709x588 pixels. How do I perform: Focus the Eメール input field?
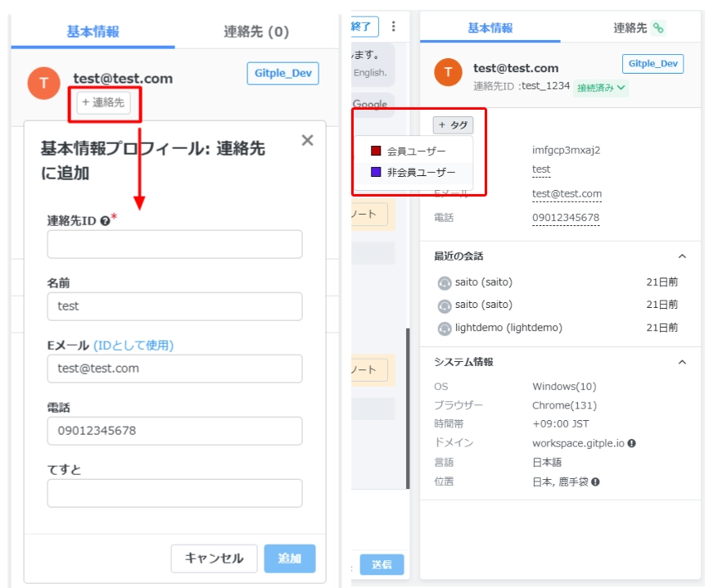(175, 369)
